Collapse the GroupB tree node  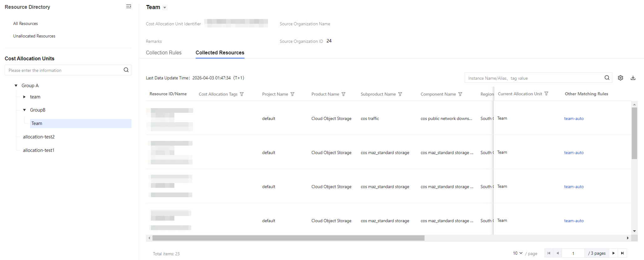pos(24,110)
